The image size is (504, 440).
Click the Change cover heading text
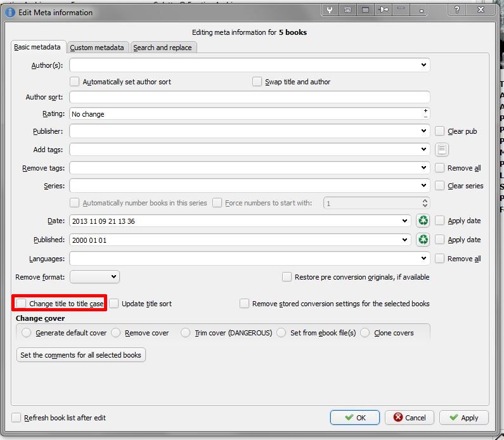click(x=40, y=318)
